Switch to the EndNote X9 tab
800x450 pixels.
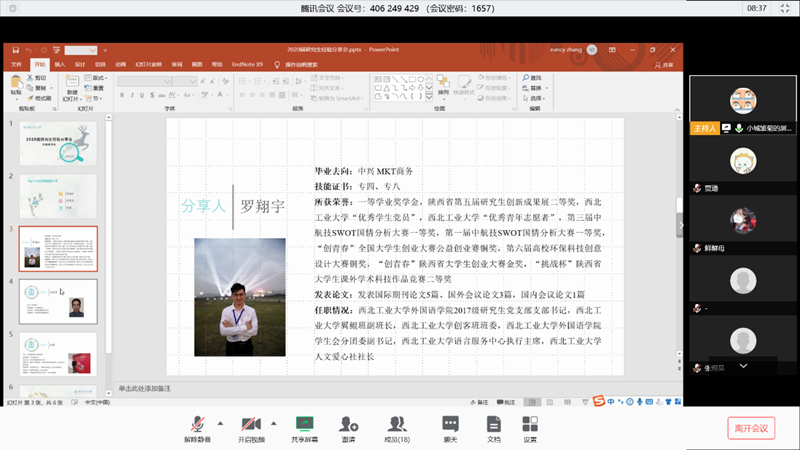click(247, 64)
